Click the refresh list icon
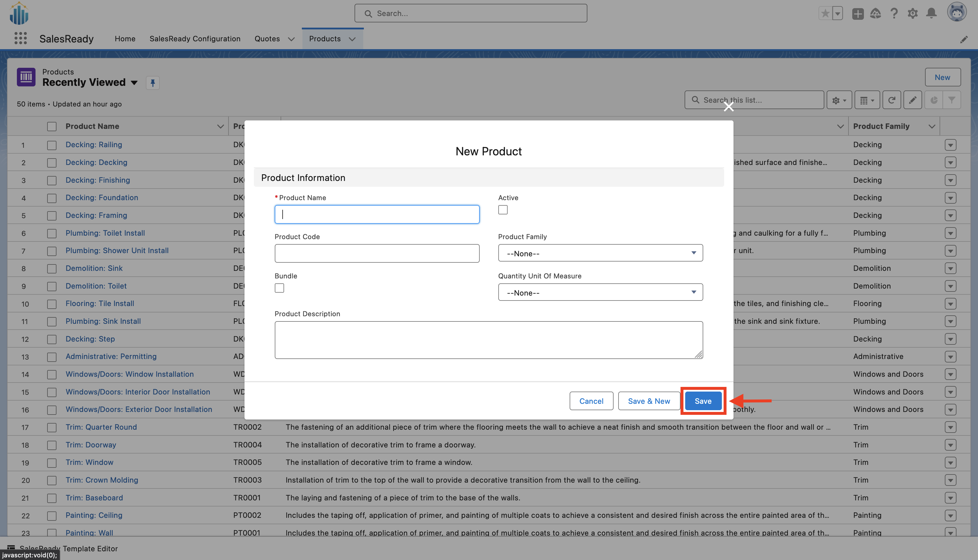Screen dimensions: 978x560 (892, 100)
